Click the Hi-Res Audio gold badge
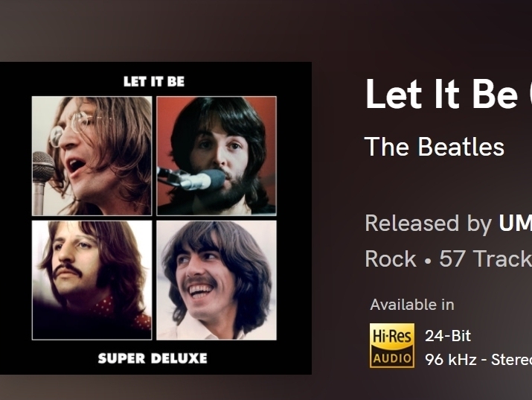 pyautogui.click(x=392, y=346)
